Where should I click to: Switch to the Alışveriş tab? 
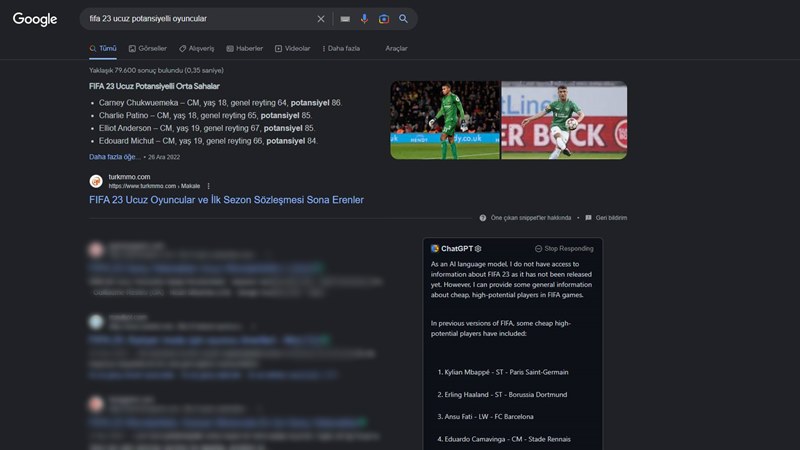pyautogui.click(x=196, y=48)
